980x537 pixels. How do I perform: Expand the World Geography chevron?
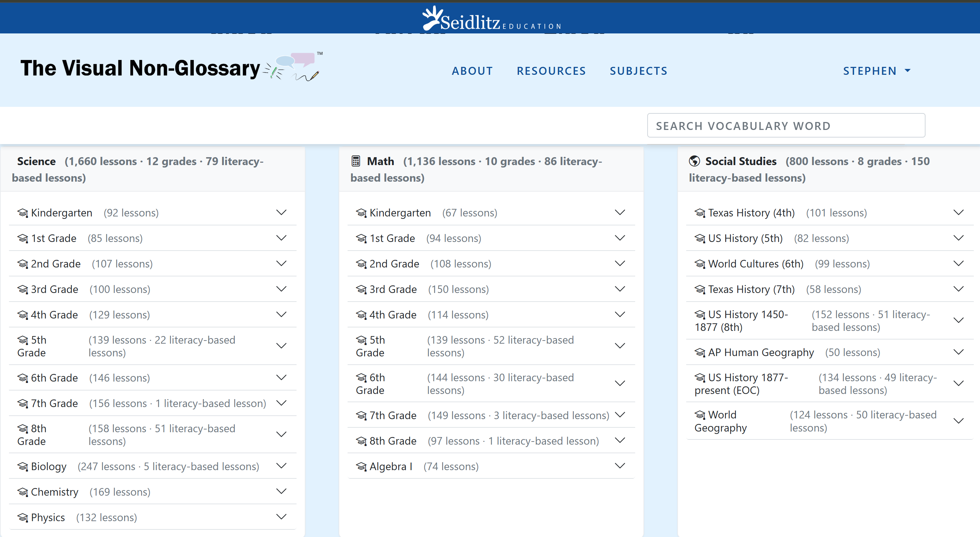(x=958, y=421)
